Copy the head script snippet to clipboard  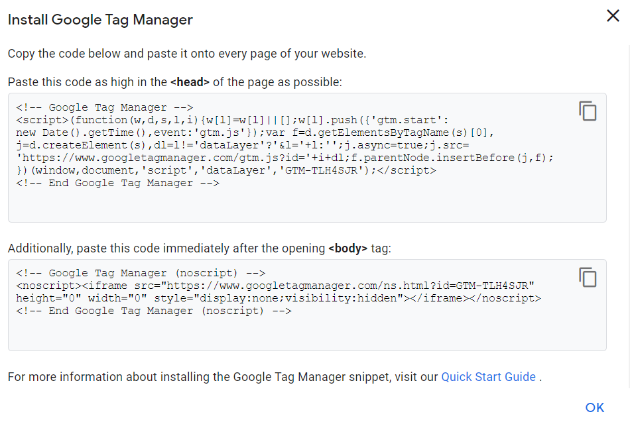pos(588,111)
